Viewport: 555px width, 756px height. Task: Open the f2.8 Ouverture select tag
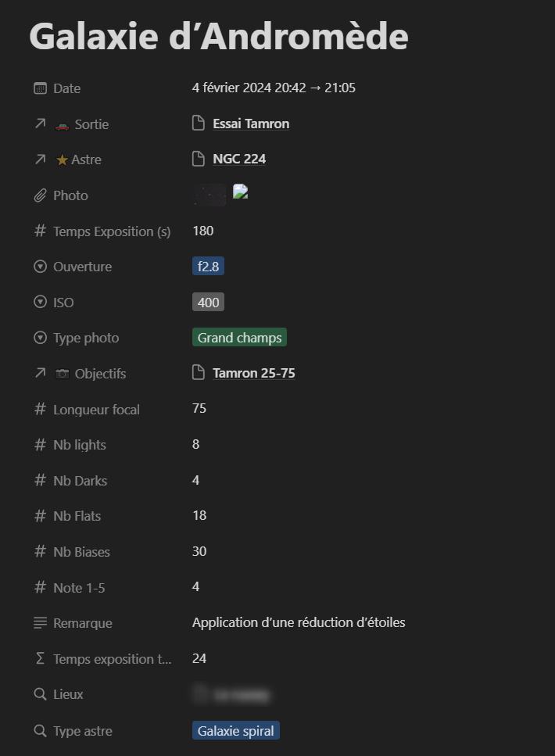(x=209, y=267)
